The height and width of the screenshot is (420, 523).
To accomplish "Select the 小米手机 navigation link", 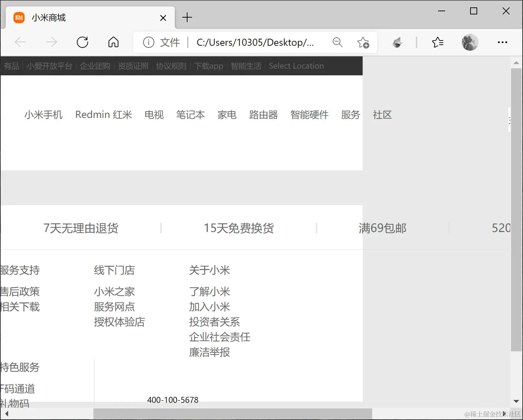I will pos(43,114).
